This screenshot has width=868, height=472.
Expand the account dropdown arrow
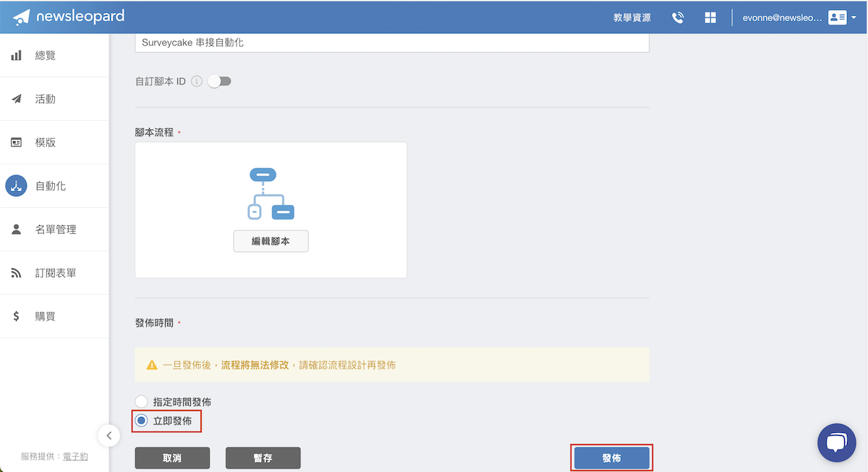[x=854, y=18]
